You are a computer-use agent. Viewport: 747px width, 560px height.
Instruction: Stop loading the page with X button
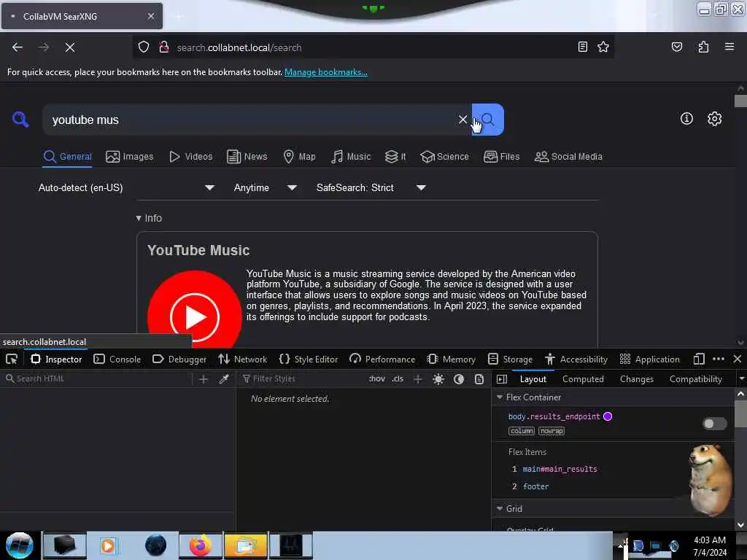tap(70, 47)
